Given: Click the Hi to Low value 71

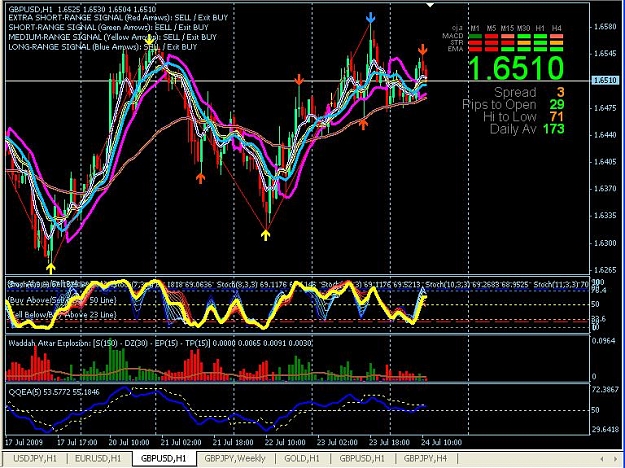Looking at the screenshot, I should [557, 117].
